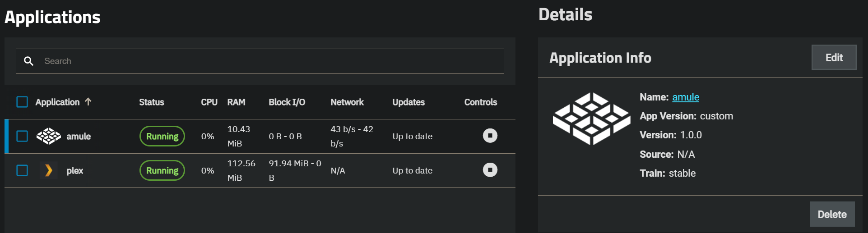Viewport: 868px width, 233px height.
Task: Check the amule row checkbox
Action: tap(22, 136)
